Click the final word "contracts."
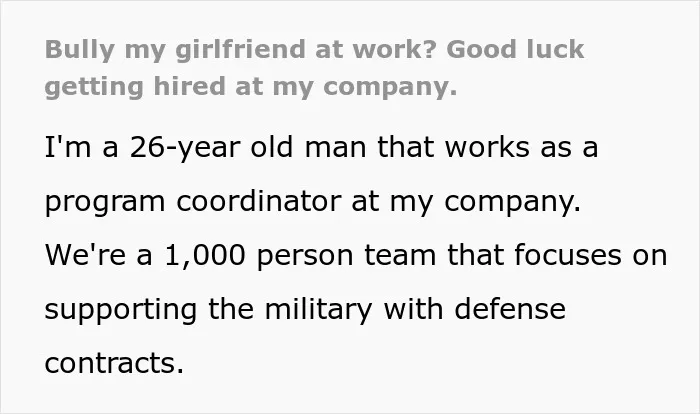 [x=114, y=363]
